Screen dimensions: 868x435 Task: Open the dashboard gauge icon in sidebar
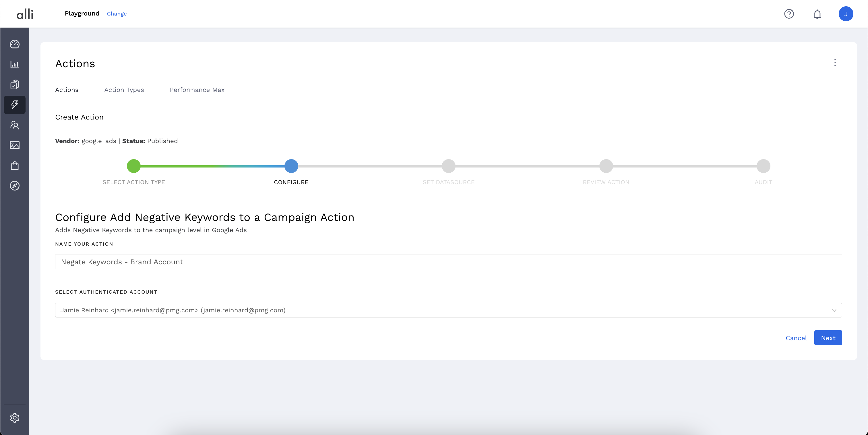pos(14,44)
